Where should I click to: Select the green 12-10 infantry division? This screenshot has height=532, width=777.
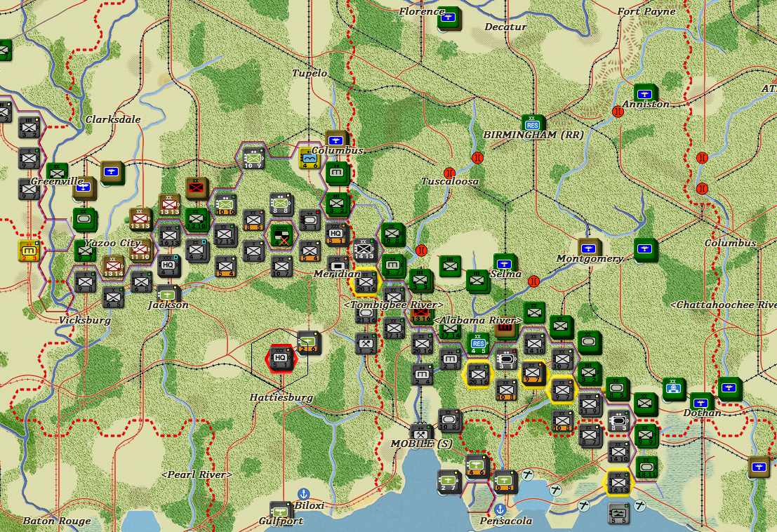[x=197, y=220]
